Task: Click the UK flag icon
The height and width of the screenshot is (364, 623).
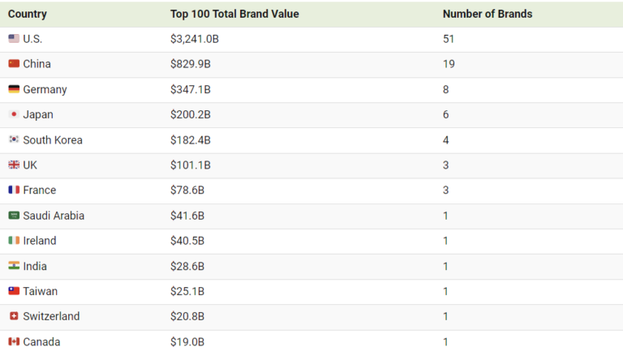Action: (14, 165)
